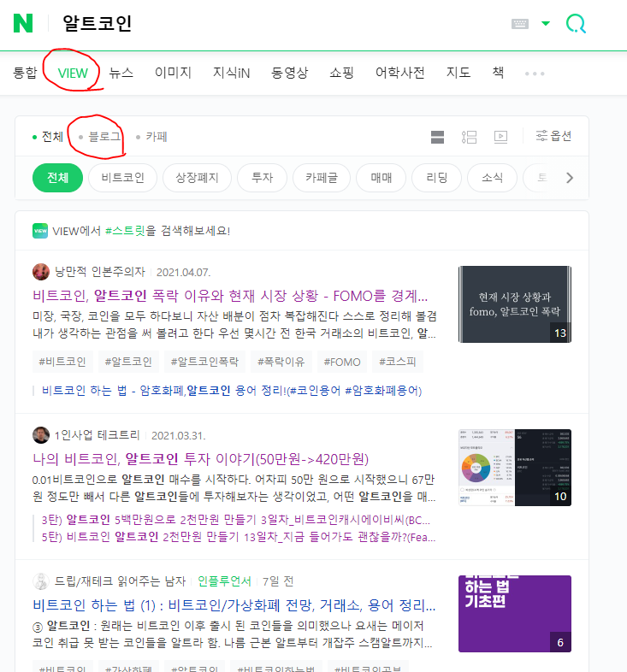Open the 어학사전 tab

pos(399,73)
